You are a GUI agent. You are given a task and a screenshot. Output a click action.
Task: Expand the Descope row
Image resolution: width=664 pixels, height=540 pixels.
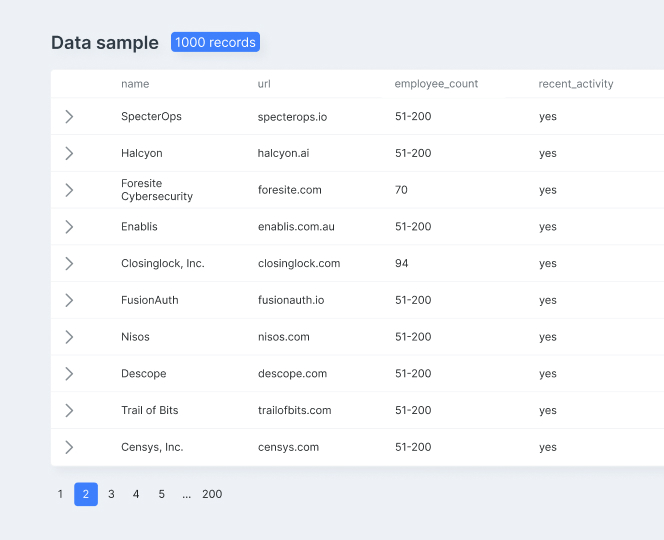69,374
